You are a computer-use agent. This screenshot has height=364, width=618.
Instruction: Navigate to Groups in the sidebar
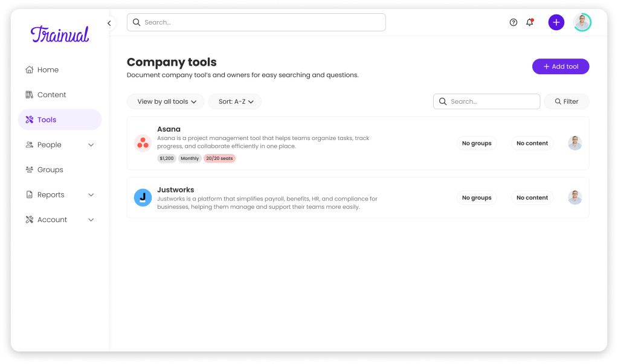click(x=50, y=170)
